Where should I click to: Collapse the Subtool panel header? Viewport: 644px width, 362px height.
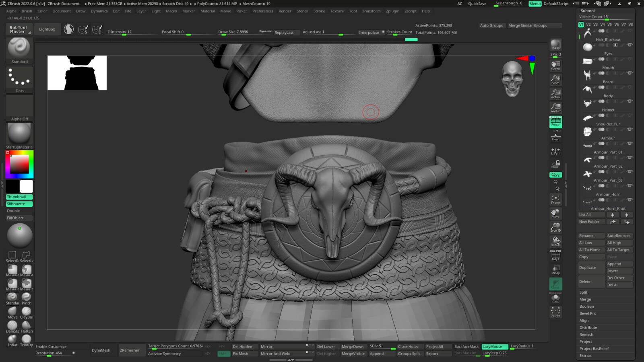click(x=588, y=11)
